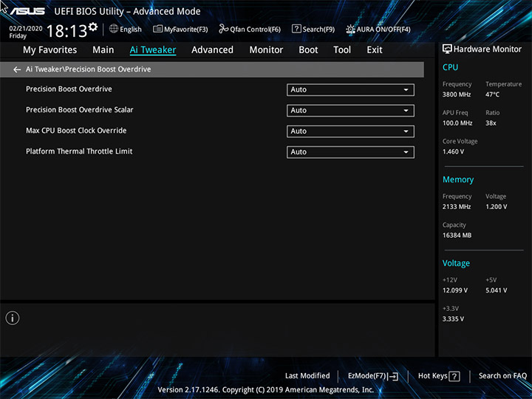
Task: Click the clock settings gear icon
Action: (x=93, y=27)
